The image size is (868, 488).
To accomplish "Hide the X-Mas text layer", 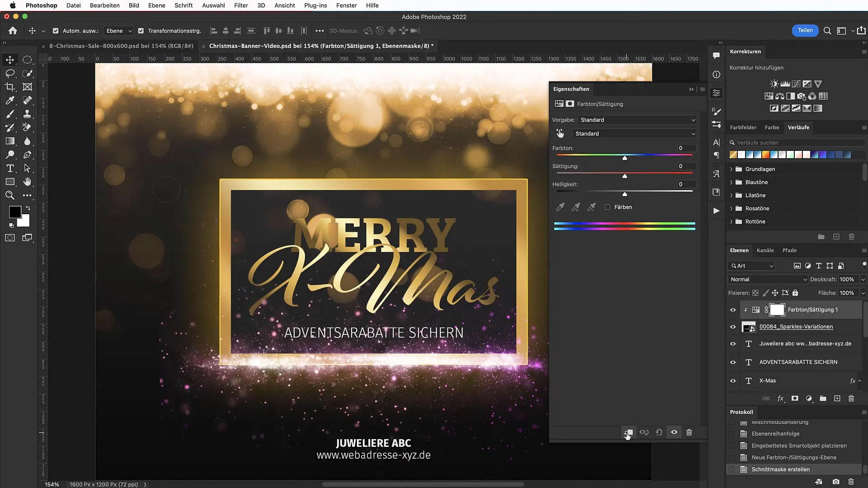I will pos(733,381).
